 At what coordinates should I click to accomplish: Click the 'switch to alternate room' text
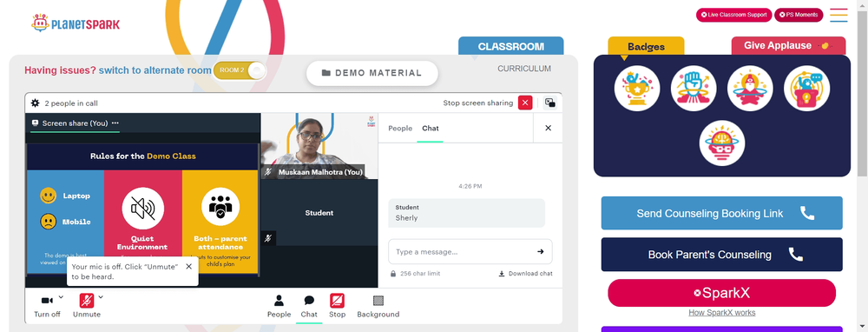(155, 70)
